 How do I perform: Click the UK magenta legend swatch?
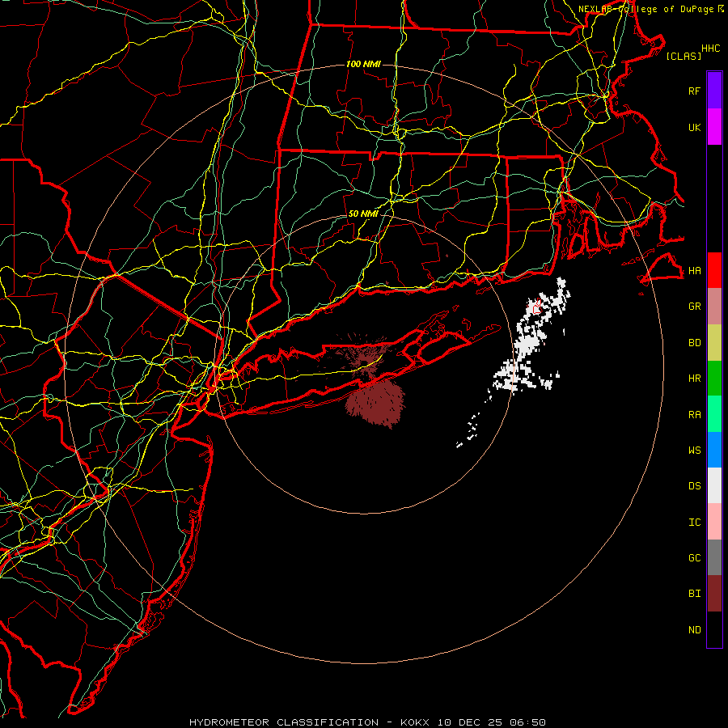714,127
